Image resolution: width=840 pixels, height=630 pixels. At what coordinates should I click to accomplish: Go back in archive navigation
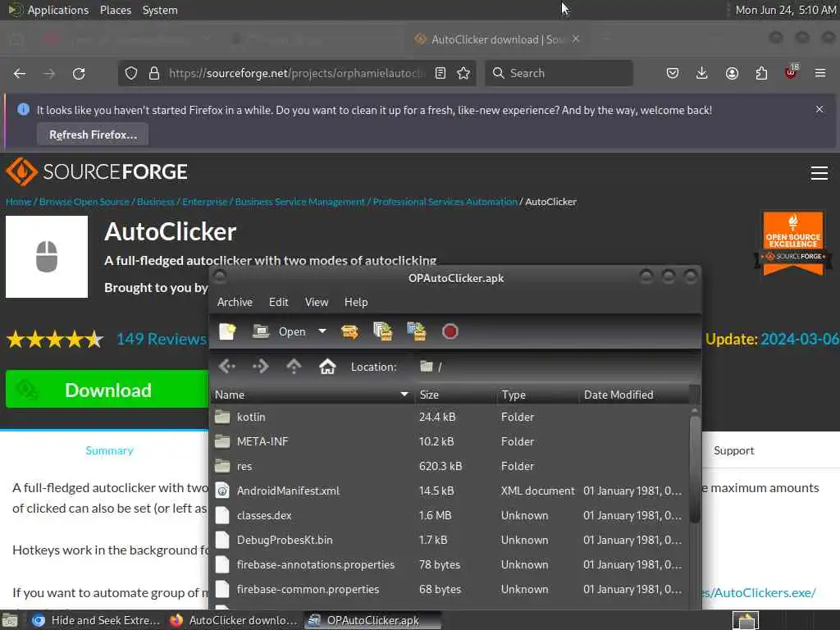point(227,367)
